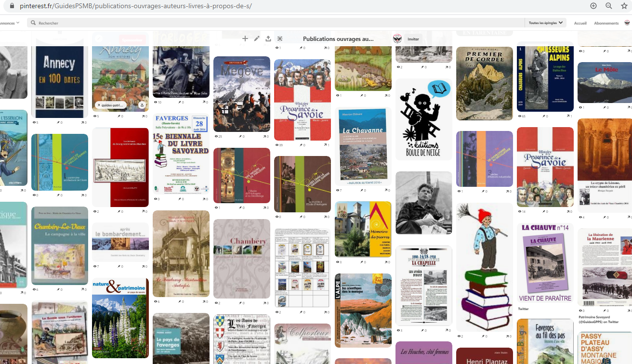
Task: Open the La Chauve n°14 pin
Action: coord(545,264)
